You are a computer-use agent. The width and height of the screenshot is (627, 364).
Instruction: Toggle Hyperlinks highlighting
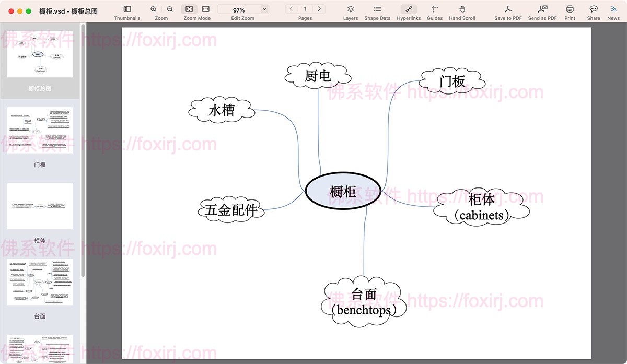(408, 9)
